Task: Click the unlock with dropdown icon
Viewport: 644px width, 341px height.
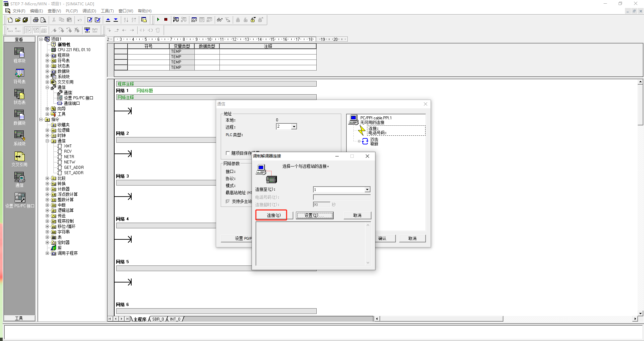Action: (253, 20)
